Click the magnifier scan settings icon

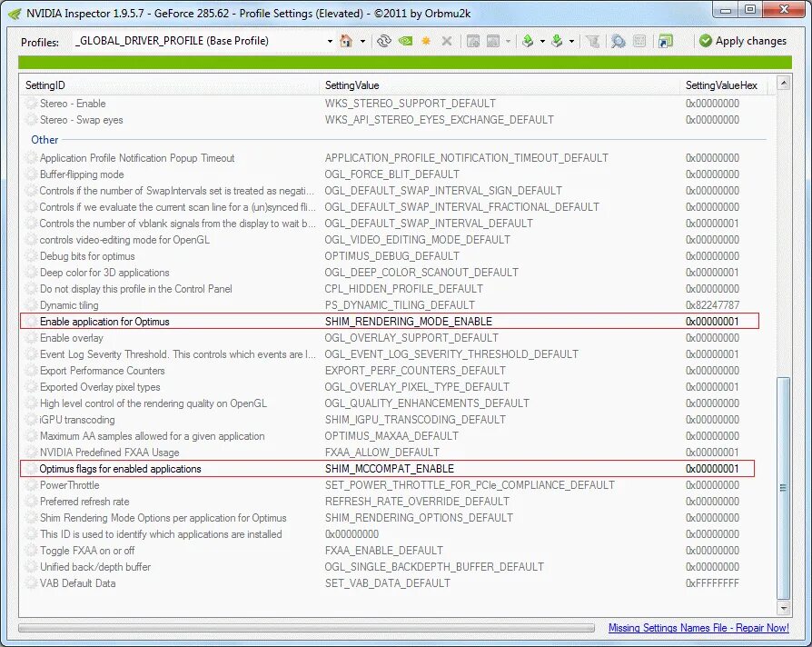pyautogui.click(x=618, y=41)
